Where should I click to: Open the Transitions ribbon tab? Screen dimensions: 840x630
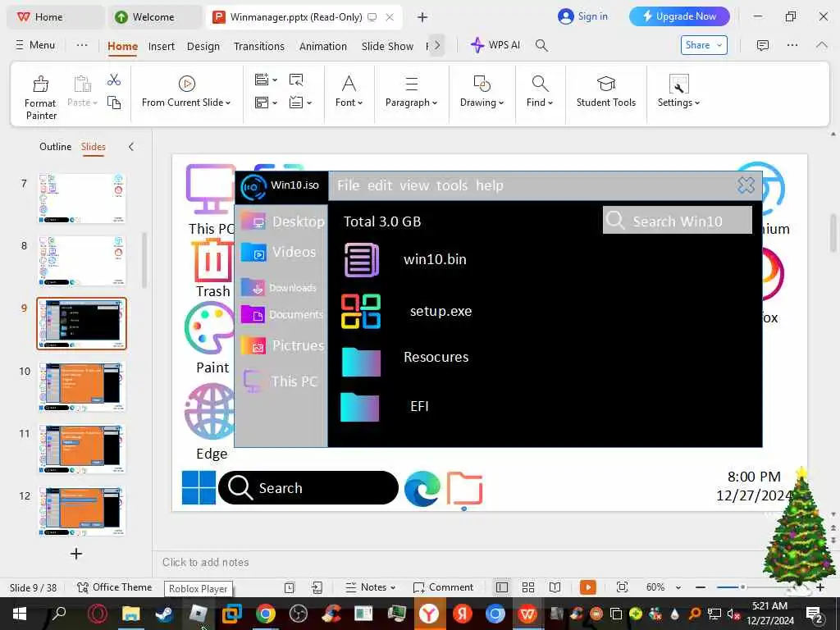258,46
